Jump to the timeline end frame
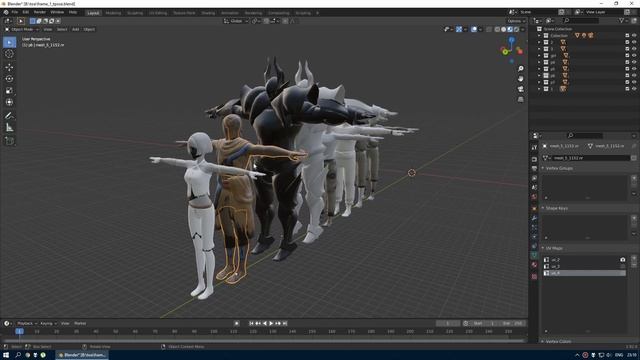This screenshot has height=360, width=640. (285, 323)
